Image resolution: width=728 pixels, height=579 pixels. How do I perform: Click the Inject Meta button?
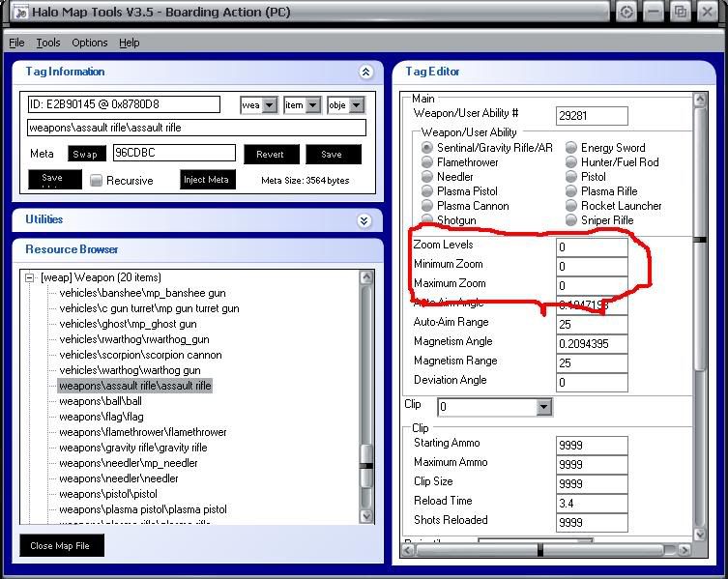(x=208, y=179)
